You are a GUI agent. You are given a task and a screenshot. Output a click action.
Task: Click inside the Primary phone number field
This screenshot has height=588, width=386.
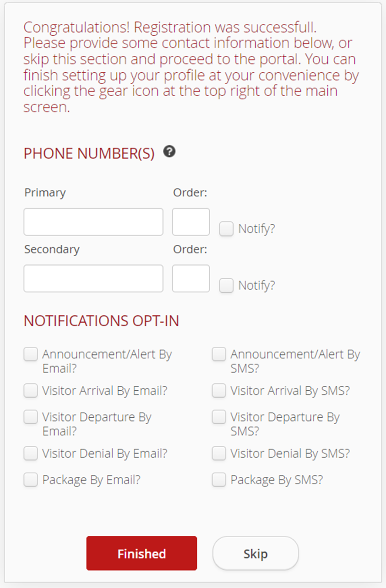(93, 221)
